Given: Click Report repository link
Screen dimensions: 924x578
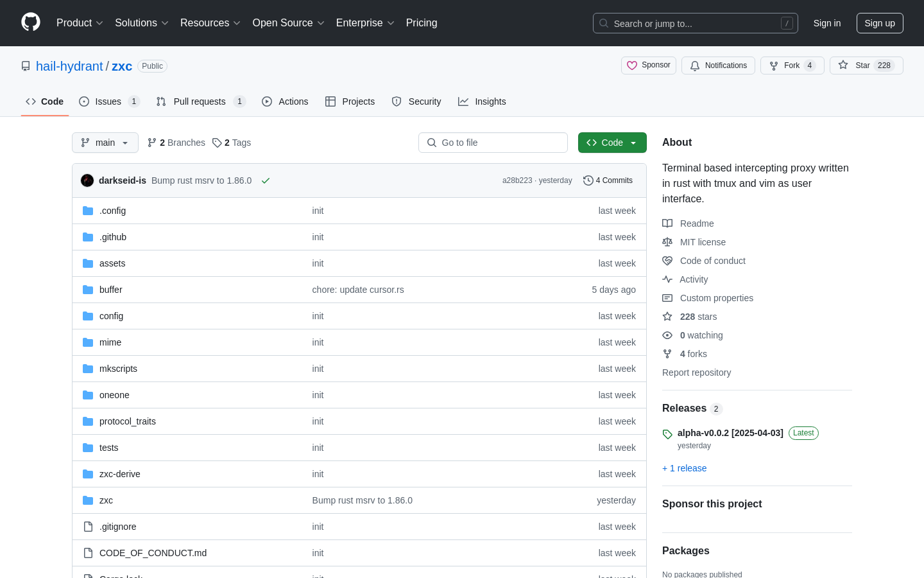Looking at the screenshot, I should coord(696,372).
